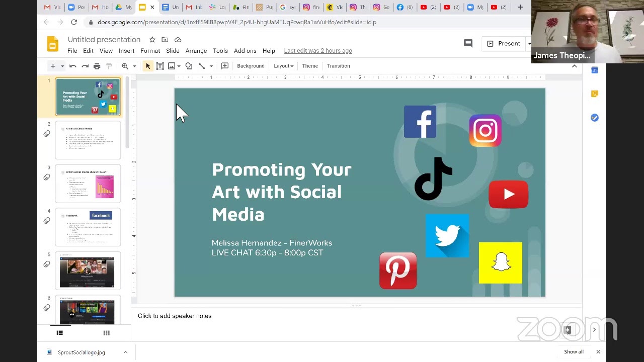Open the comment history
644x362 pixels.
tap(468, 44)
